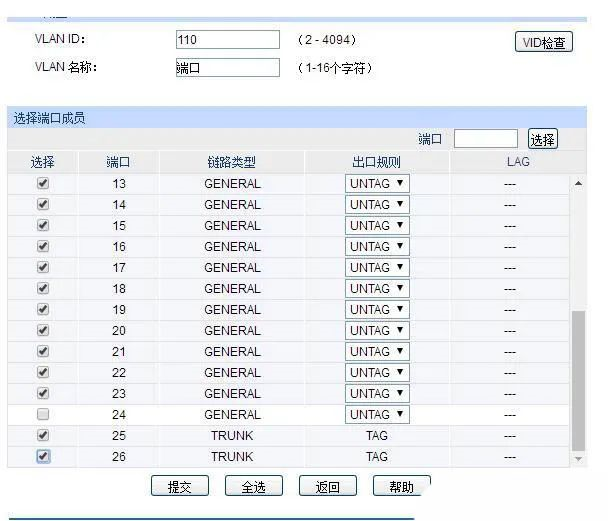
Task: Click the scrollbar up arrow in port list
Action: [x=578, y=183]
